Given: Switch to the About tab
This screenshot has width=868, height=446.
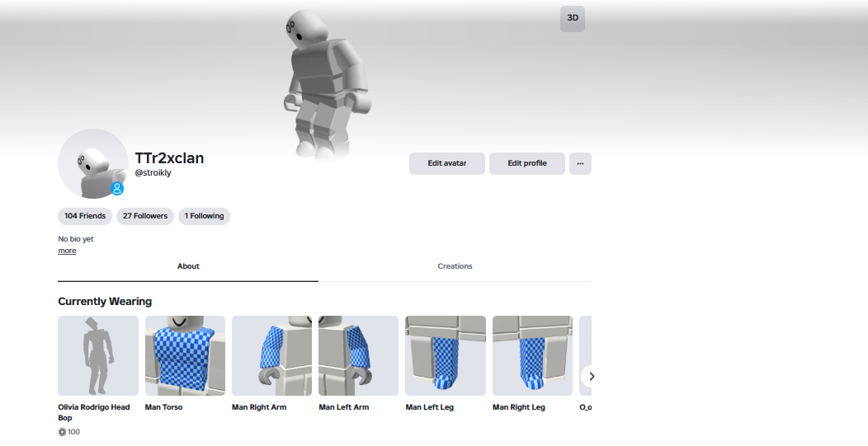Looking at the screenshot, I should [x=188, y=266].
